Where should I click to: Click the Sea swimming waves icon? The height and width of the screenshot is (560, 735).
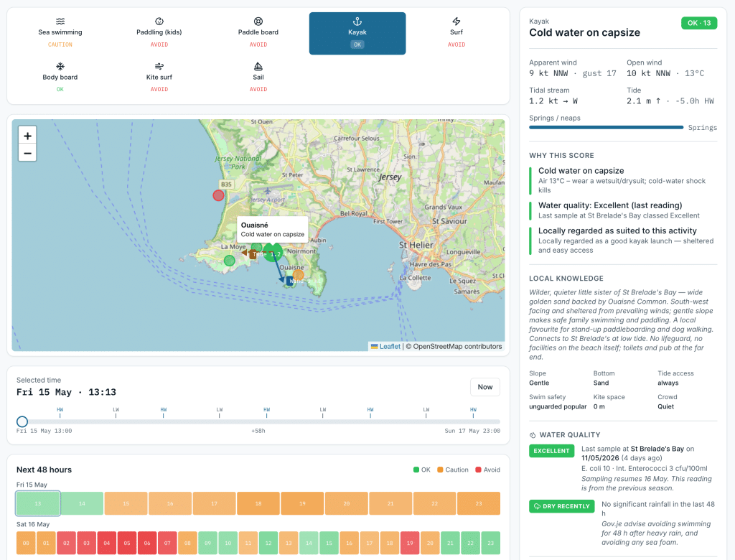click(x=60, y=22)
